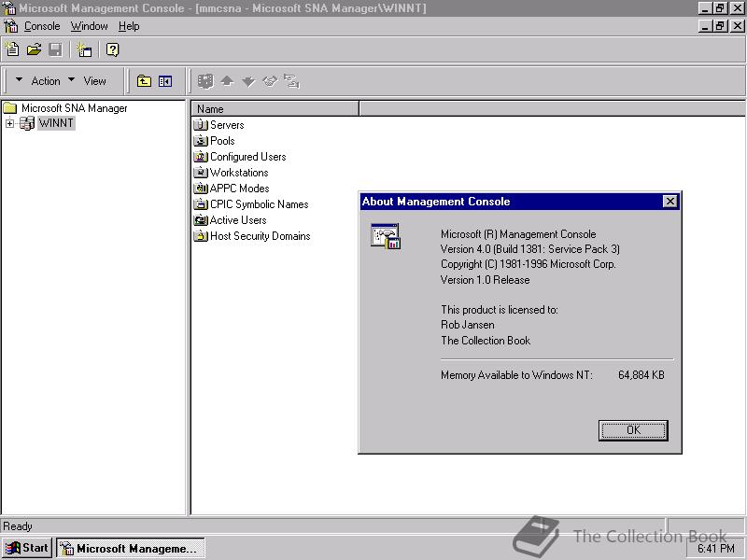Screen dimensions: 747x560
Task: Select the Host Security Domains folder icon
Action: click(x=201, y=236)
